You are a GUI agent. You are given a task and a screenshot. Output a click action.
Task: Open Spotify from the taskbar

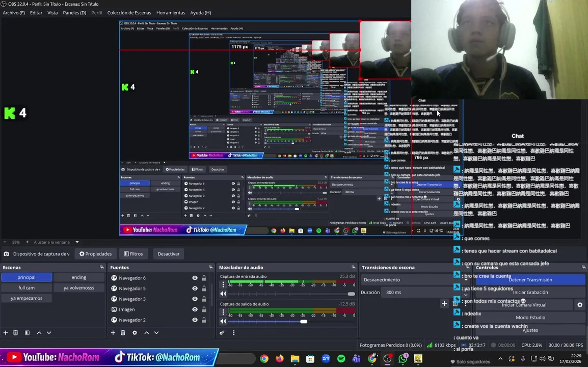(x=341, y=359)
